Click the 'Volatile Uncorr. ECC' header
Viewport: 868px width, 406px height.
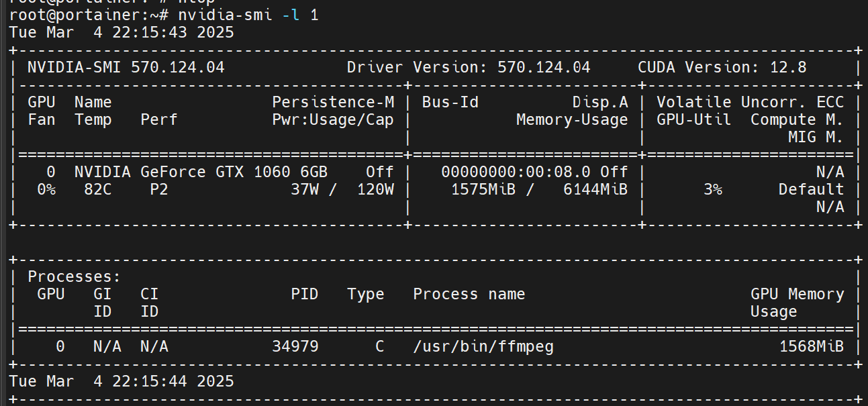[x=750, y=102]
